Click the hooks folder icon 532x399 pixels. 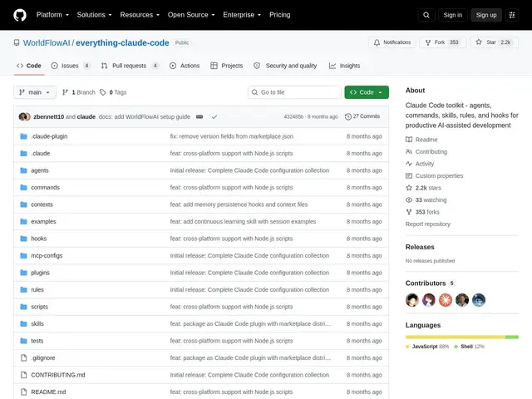[x=24, y=239]
